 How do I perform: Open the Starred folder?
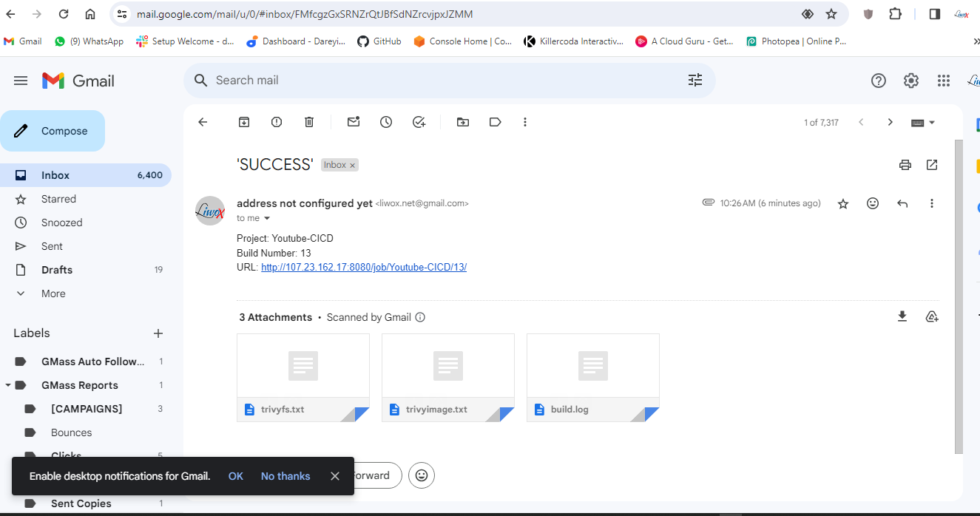coord(58,199)
